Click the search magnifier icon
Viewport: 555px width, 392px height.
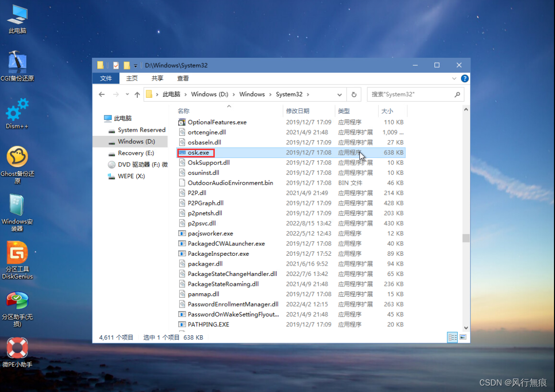point(457,94)
